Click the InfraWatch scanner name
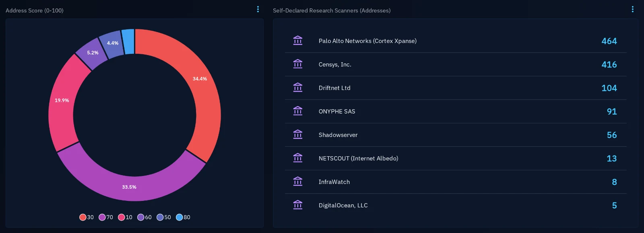644x233 pixels. click(334, 182)
